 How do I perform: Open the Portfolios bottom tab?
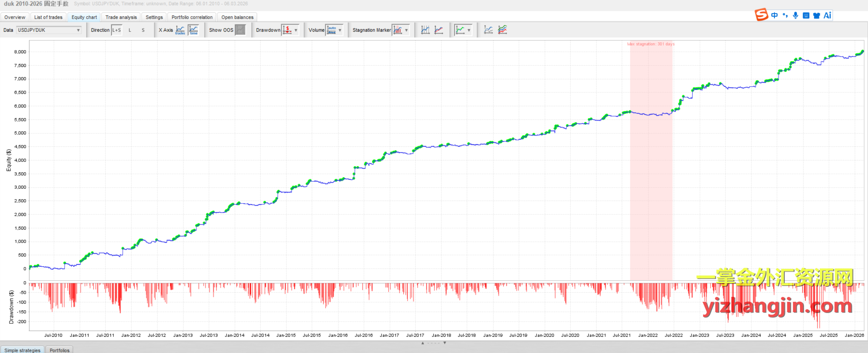tap(60, 350)
